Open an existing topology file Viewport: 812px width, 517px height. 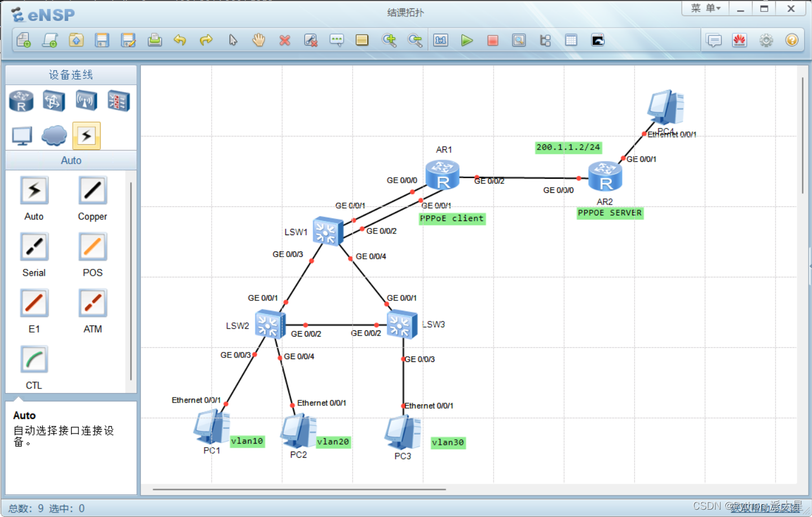tap(76, 40)
